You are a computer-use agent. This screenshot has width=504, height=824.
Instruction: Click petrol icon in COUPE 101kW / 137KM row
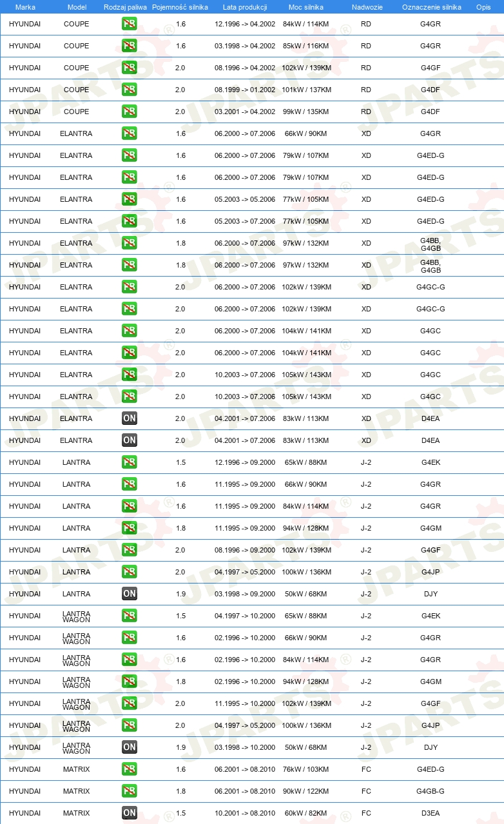coord(129,90)
